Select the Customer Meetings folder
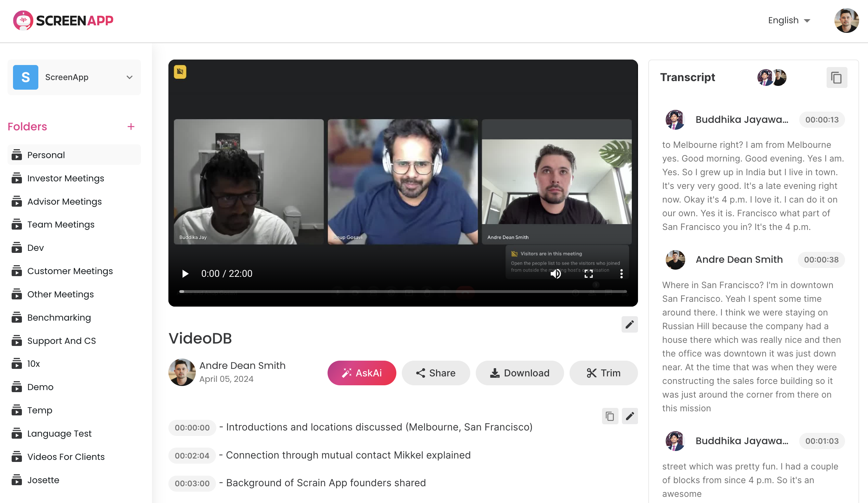868x503 pixels. pyautogui.click(x=70, y=271)
